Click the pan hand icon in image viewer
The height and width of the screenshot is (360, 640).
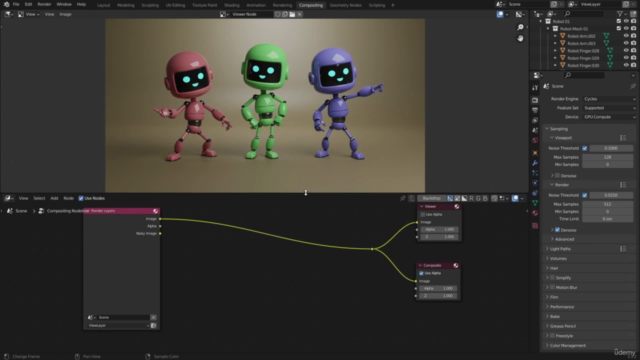click(x=520, y=38)
